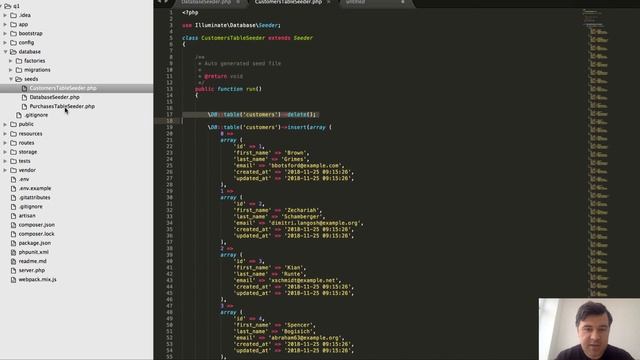The width and height of the screenshot is (640, 360).
Task: Expand the vendor folder arrow
Action: coord(5,170)
